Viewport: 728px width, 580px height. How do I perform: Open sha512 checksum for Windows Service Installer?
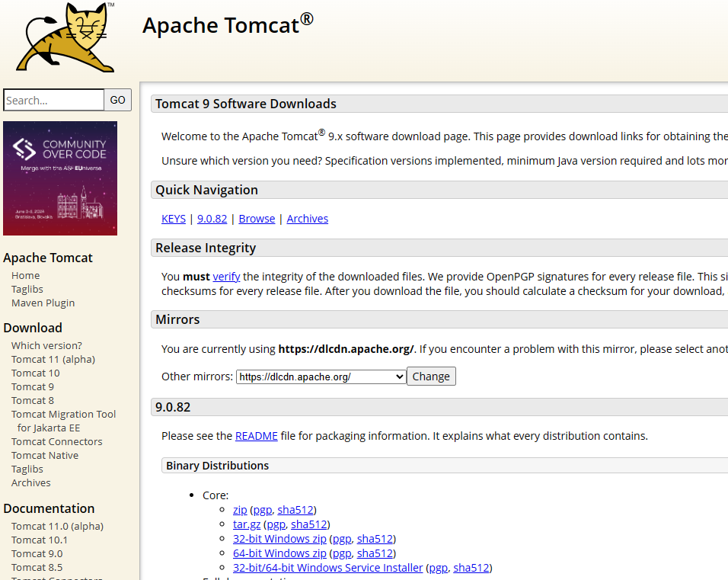(471, 568)
